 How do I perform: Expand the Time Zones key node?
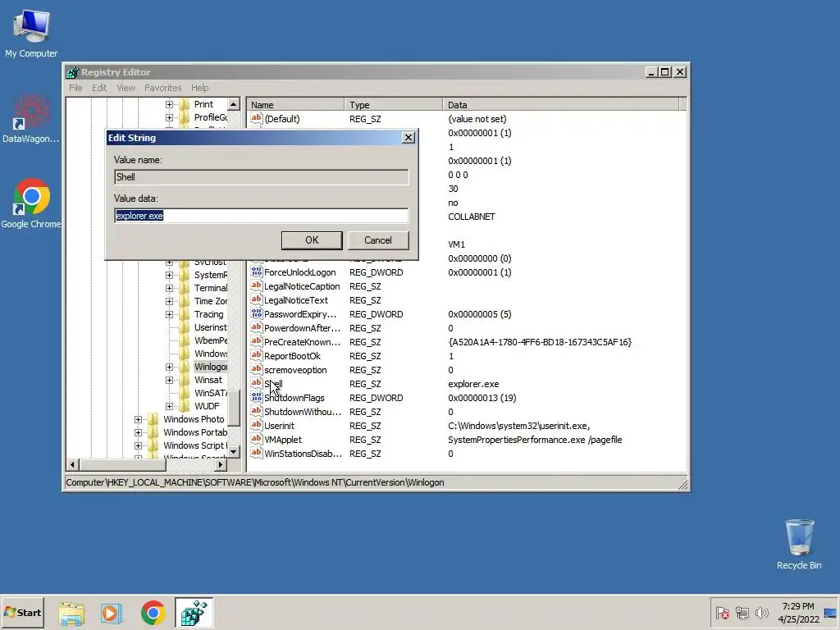click(x=169, y=301)
